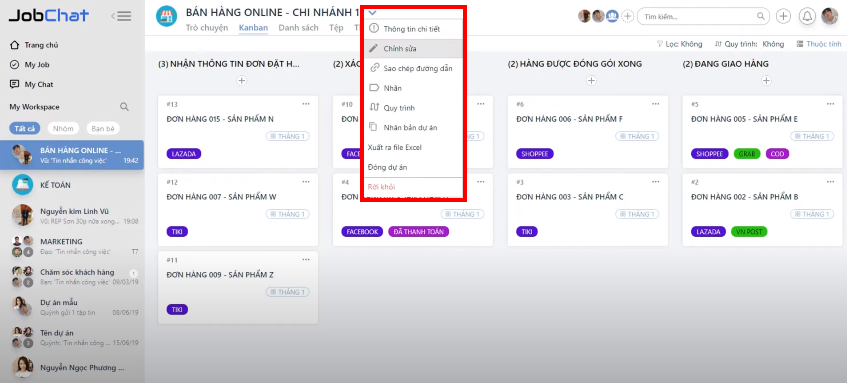
Task: Open options menu of card #12
Action: pyautogui.click(x=306, y=182)
